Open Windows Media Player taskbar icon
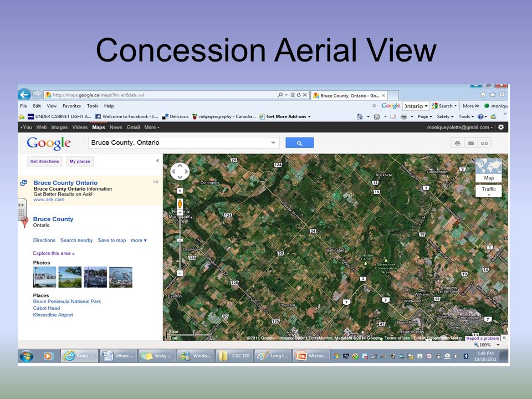The height and width of the screenshot is (399, 532). tap(48, 356)
